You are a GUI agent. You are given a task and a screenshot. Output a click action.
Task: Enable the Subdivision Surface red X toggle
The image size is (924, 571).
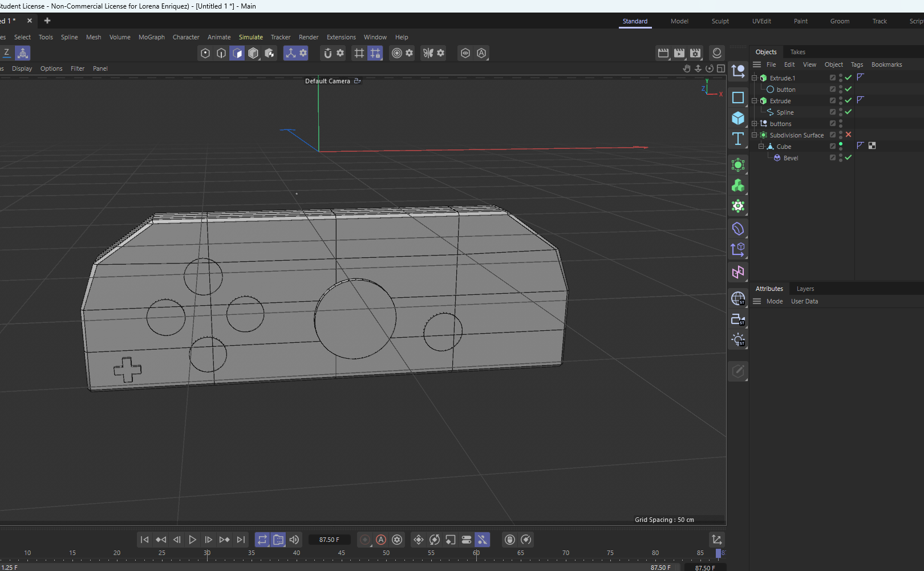(848, 135)
